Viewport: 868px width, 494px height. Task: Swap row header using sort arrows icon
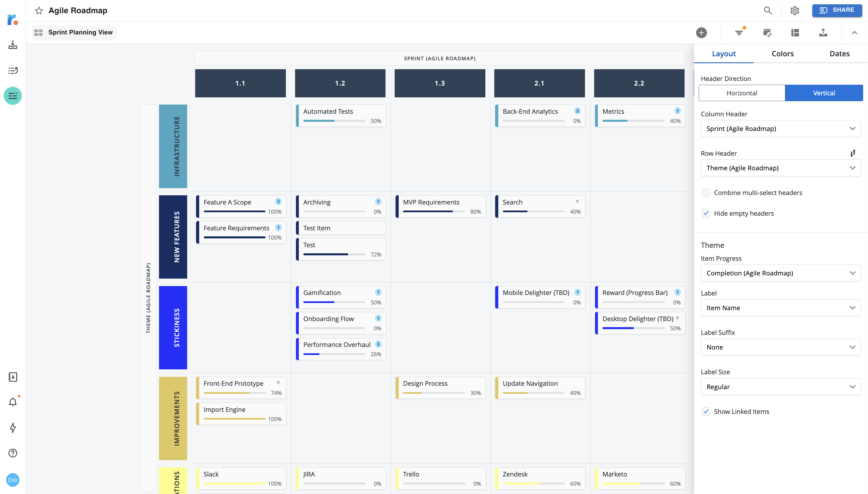[853, 153]
